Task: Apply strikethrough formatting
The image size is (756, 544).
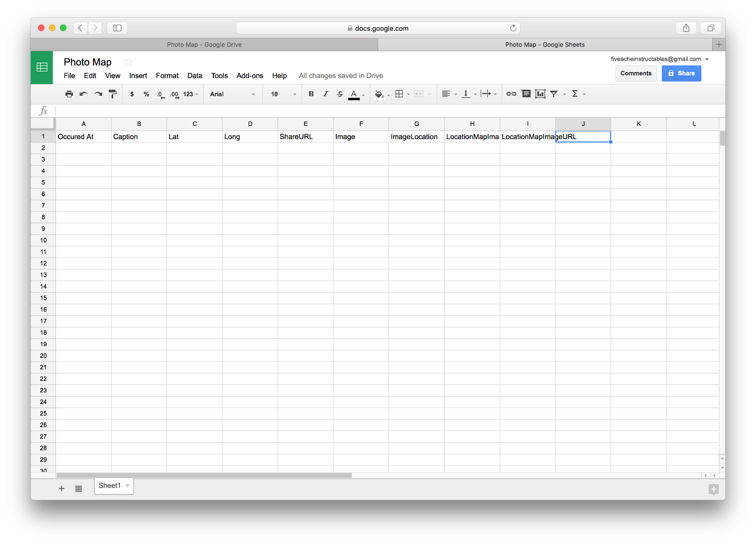Action: (x=340, y=94)
